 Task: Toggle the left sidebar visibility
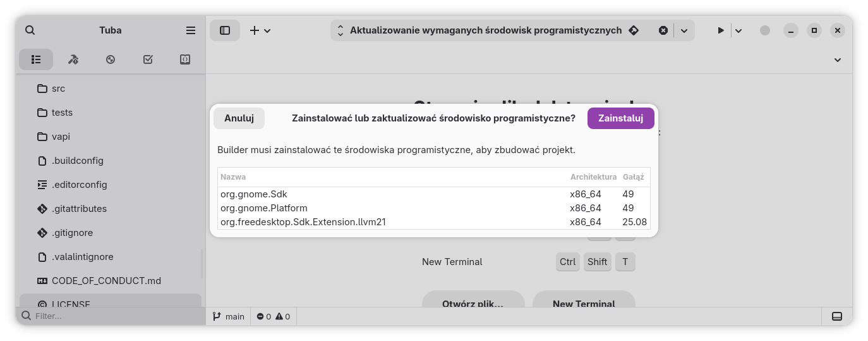tap(225, 30)
